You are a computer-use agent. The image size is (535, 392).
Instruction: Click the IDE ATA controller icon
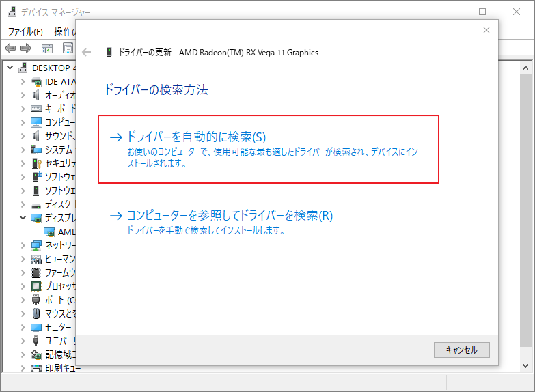coord(36,82)
